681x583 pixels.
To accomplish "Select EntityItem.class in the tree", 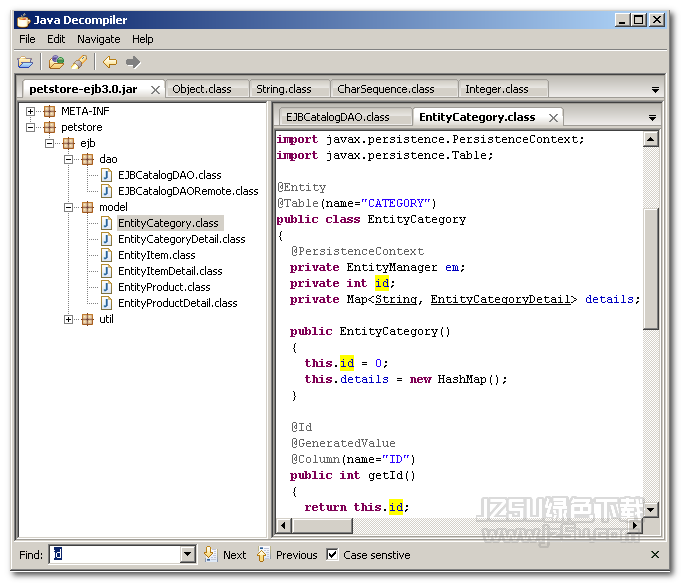I will [x=157, y=255].
